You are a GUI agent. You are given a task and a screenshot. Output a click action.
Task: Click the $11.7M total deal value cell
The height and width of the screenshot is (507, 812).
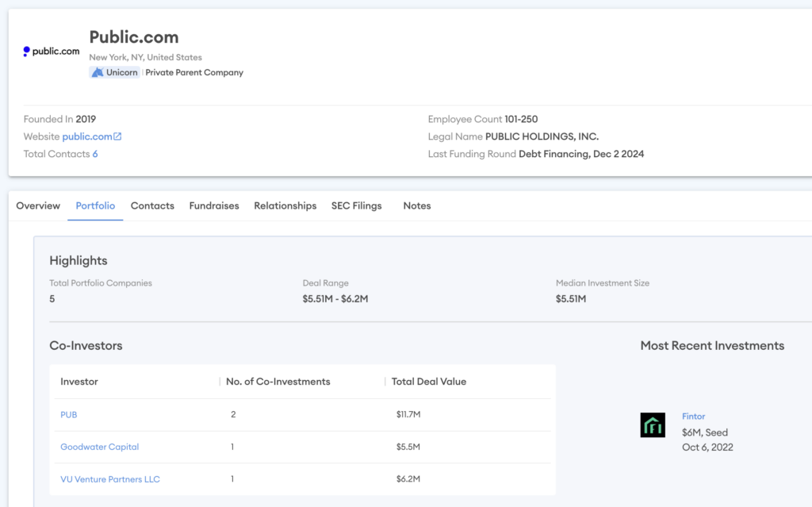[x=408, y=415]
